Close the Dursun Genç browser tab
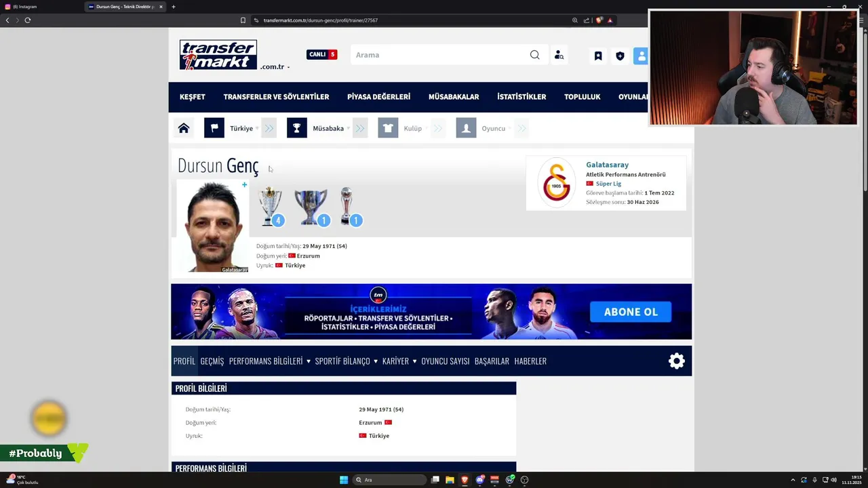 [161, 7]
